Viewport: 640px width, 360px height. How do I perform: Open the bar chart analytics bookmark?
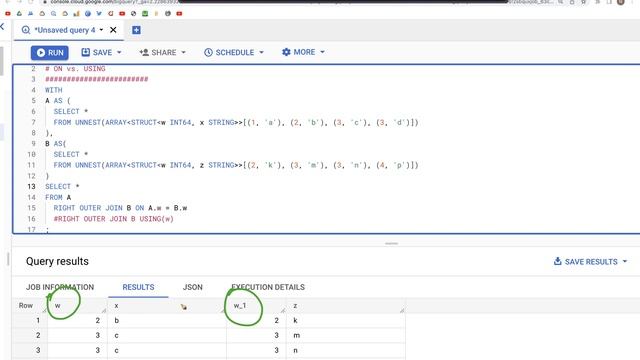[76, 13]
